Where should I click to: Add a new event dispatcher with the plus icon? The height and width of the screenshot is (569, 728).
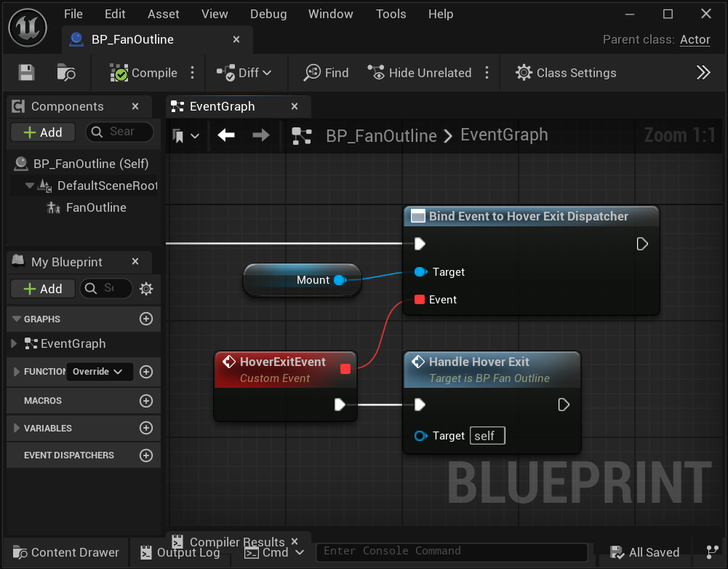pos(146,455)
